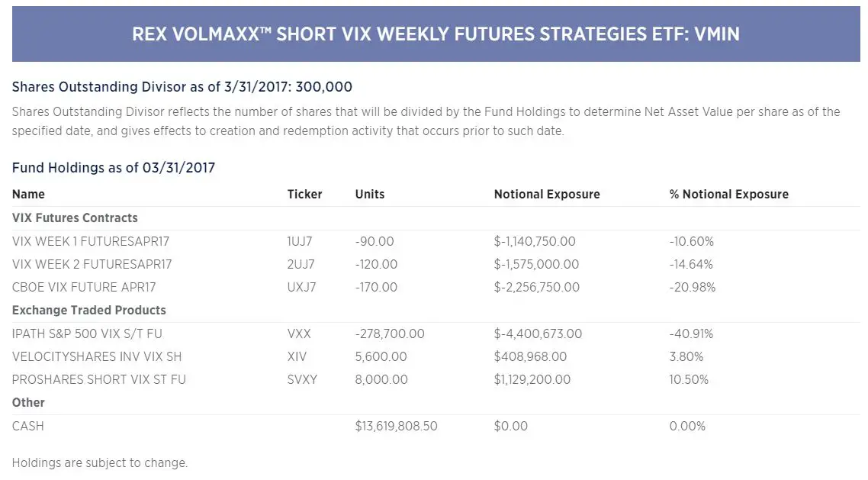The width and height of the screenshot is (868, 480).
Task: Select the CBOE VIX FUTURE APR17 name
Action: pos(84,288)
